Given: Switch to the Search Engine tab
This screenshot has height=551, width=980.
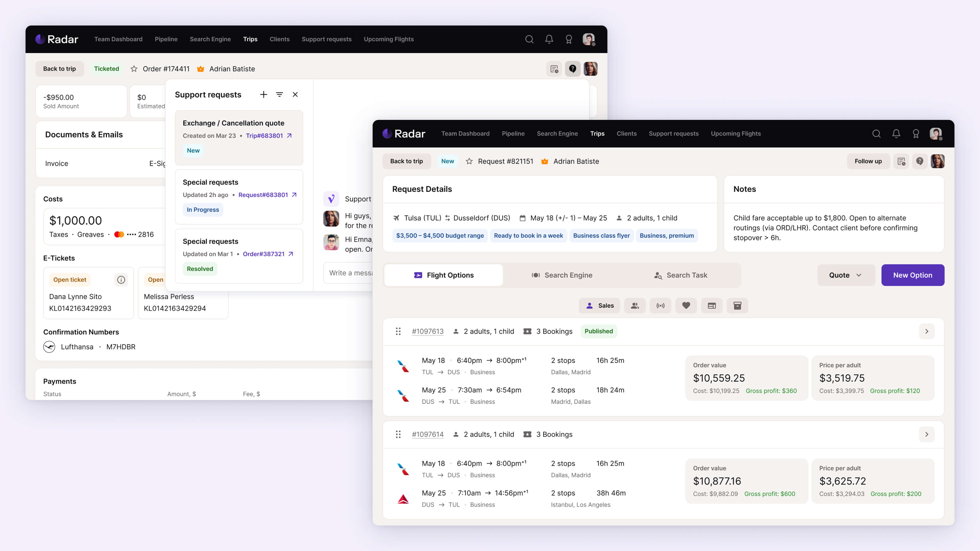Looking at the screenshot, I should (562, 275).
